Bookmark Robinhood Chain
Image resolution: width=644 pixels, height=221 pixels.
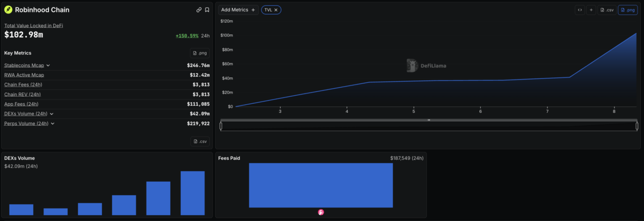pos(207,10)
